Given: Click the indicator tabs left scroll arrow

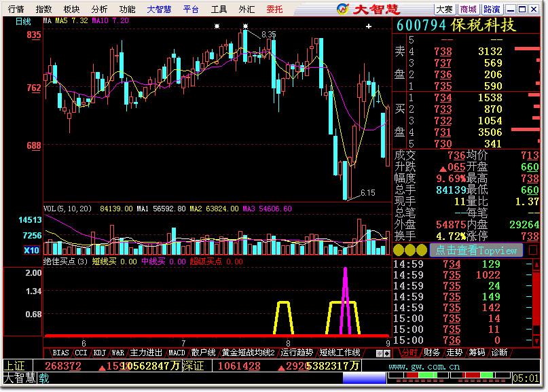Looking at the screenshot, I should (x=380, y=353).
